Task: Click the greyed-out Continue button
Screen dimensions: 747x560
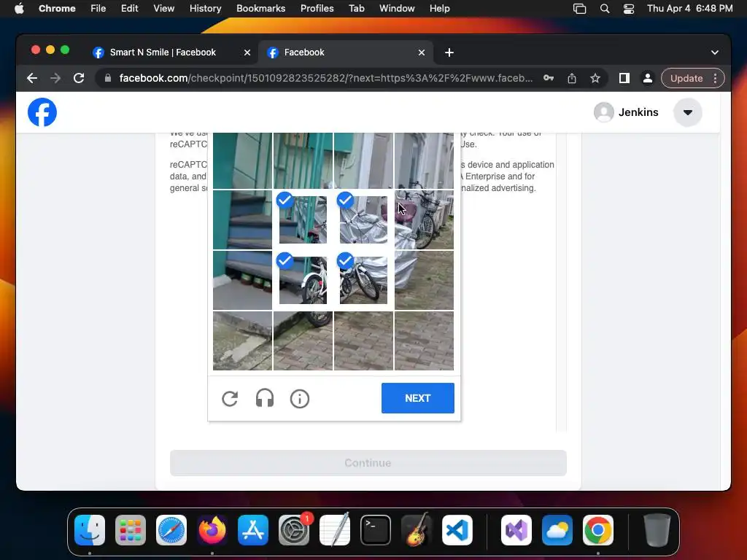Action: point(368,463)
